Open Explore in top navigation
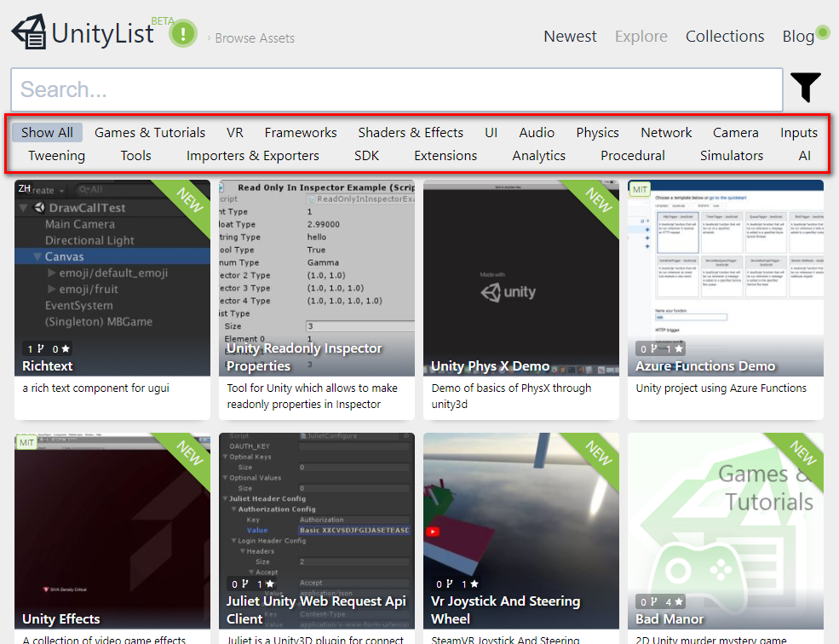 pyautogui.click(x=641, y=37)
